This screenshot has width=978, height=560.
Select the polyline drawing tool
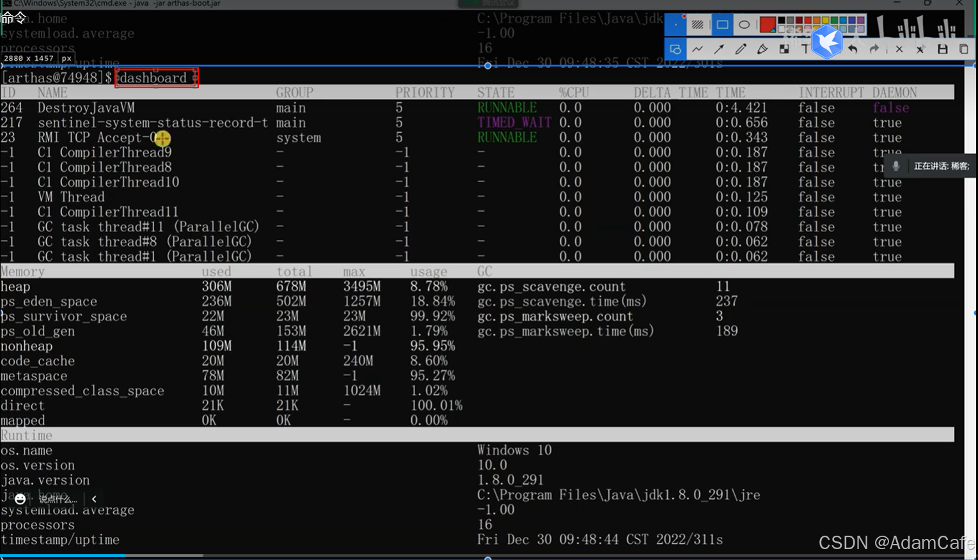click(697, 49)
